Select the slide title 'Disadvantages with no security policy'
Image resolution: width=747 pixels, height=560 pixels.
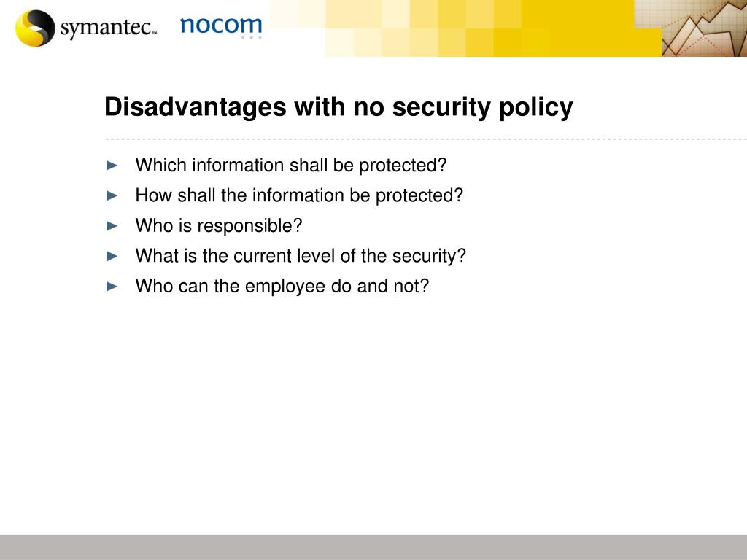click(338, 107)
